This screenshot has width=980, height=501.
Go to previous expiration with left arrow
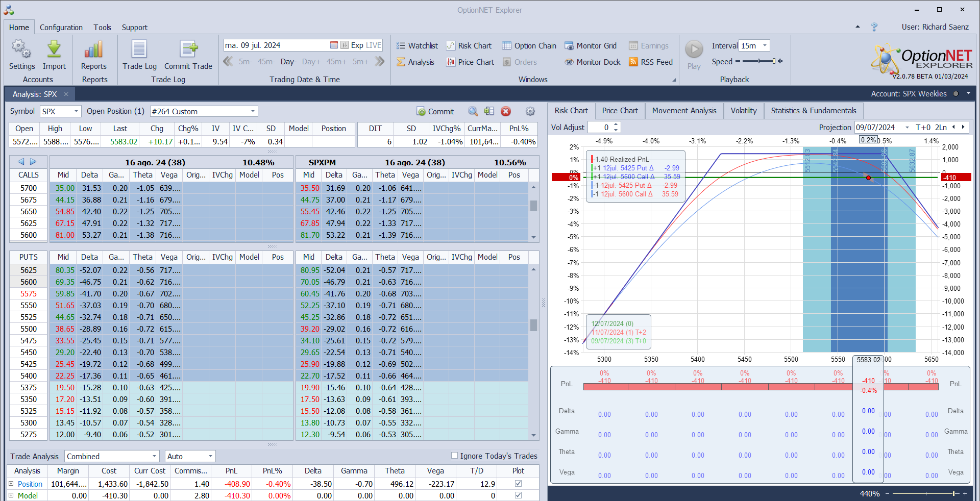coord(21,162)
